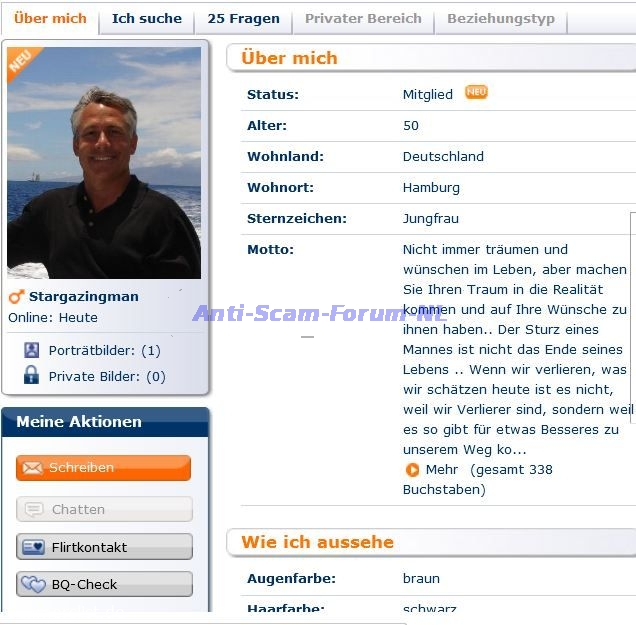Open Porträtbilder (1) link
The image size is (636, 625).
105,350
